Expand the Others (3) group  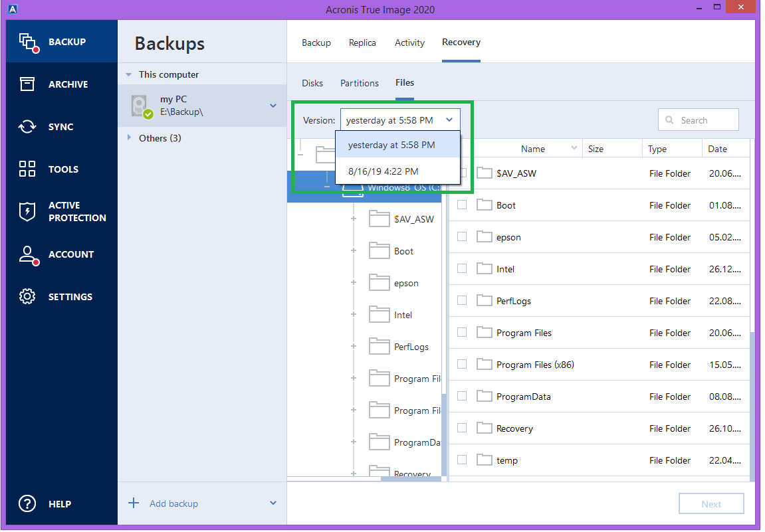click(x=129, y=138)
